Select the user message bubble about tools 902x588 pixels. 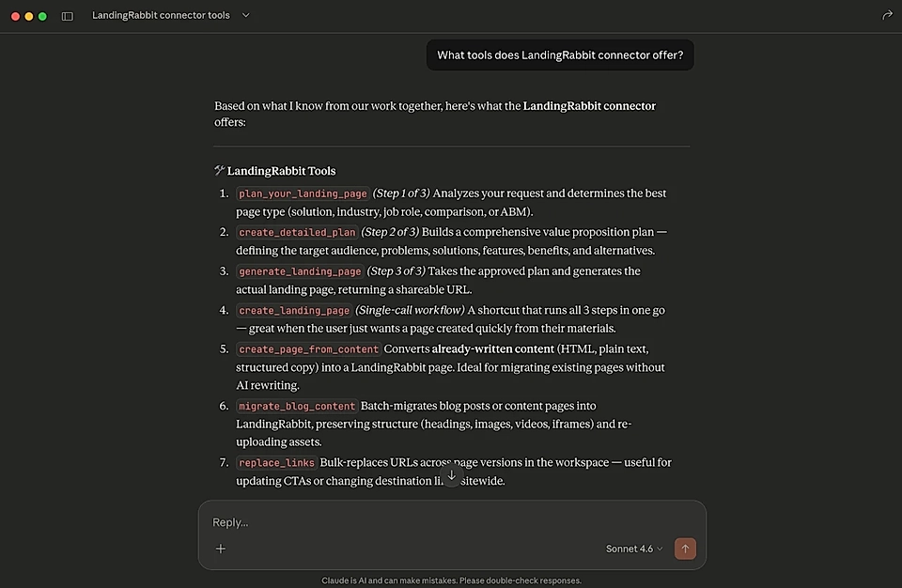pyautogui.click(x=559, y=55)
